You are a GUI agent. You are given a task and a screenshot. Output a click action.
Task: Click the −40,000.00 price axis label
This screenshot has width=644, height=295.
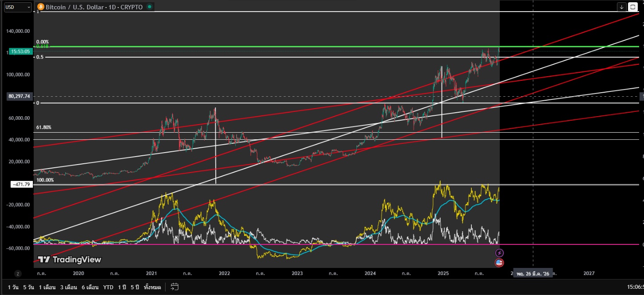pos(18,227)
